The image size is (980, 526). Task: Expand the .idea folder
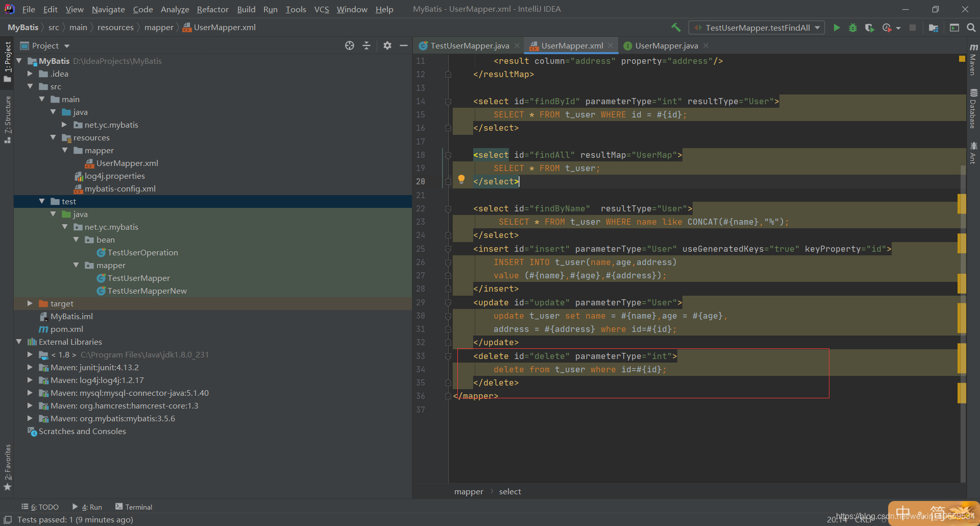(30, 74)
